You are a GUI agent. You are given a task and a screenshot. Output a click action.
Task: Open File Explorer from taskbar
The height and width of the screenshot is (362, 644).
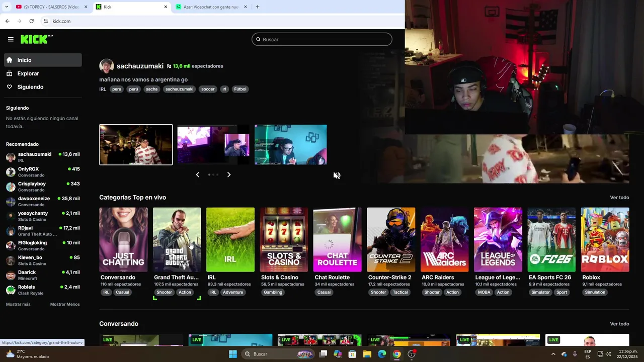(x=367, y=354)
